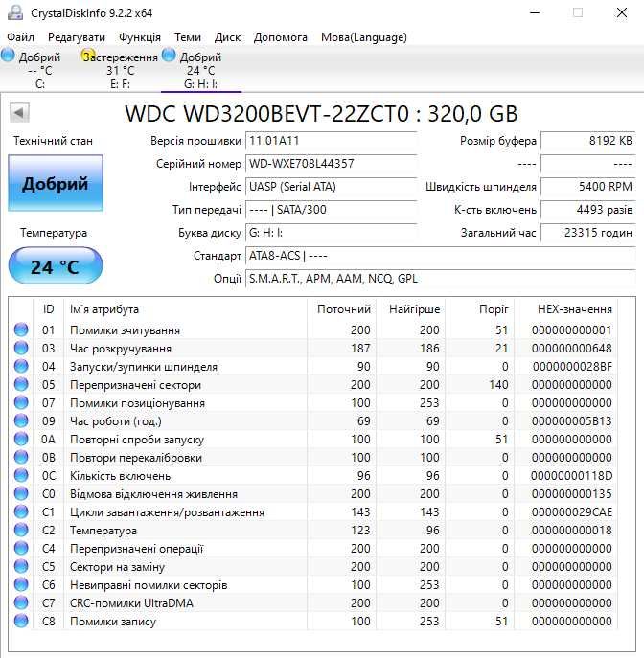Click the power-on count field 4493 разів

[x=588, y=210]
